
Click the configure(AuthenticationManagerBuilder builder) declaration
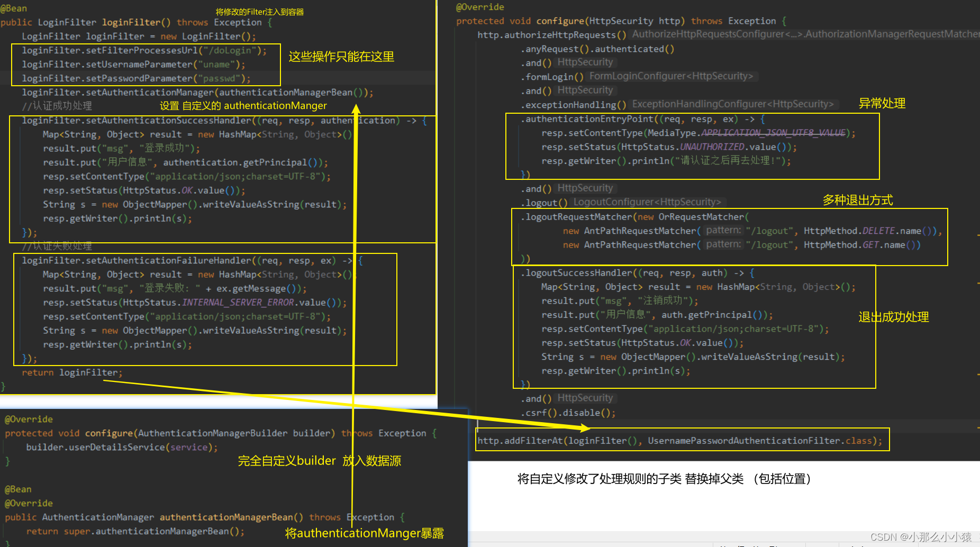tap(221, 433)
